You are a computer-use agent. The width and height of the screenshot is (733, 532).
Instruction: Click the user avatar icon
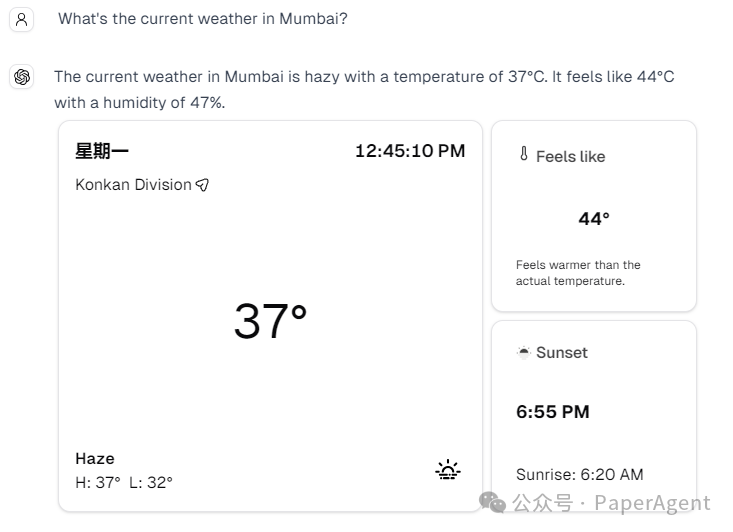(x=22, y=19)
